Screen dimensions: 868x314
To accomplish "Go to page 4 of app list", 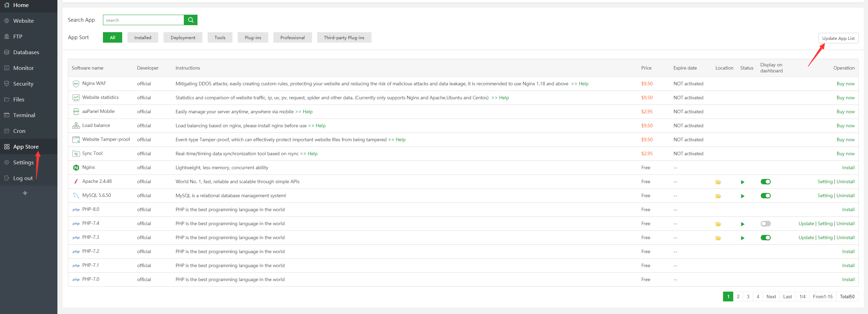I will (x=758, y=297).
